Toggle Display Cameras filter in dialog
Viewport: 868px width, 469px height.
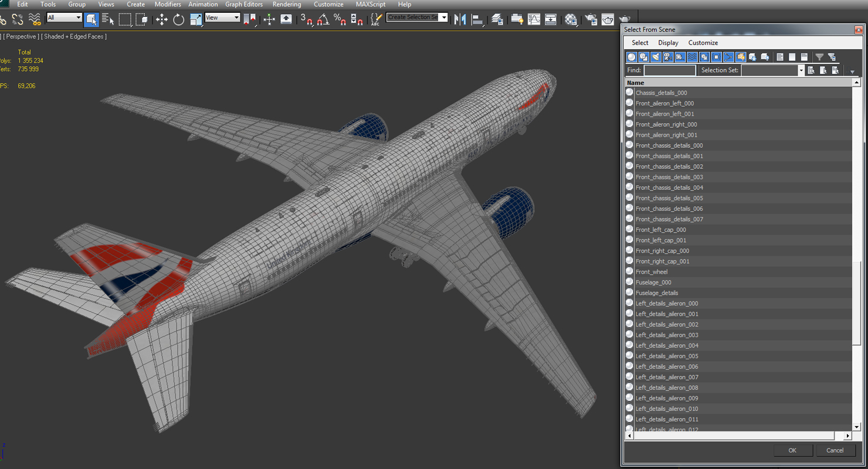click(668, 57)
